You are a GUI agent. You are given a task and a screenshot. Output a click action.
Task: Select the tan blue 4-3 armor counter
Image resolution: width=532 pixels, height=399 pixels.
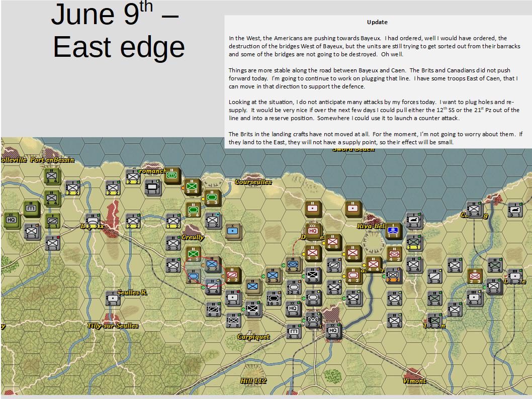tap(193, 276)
